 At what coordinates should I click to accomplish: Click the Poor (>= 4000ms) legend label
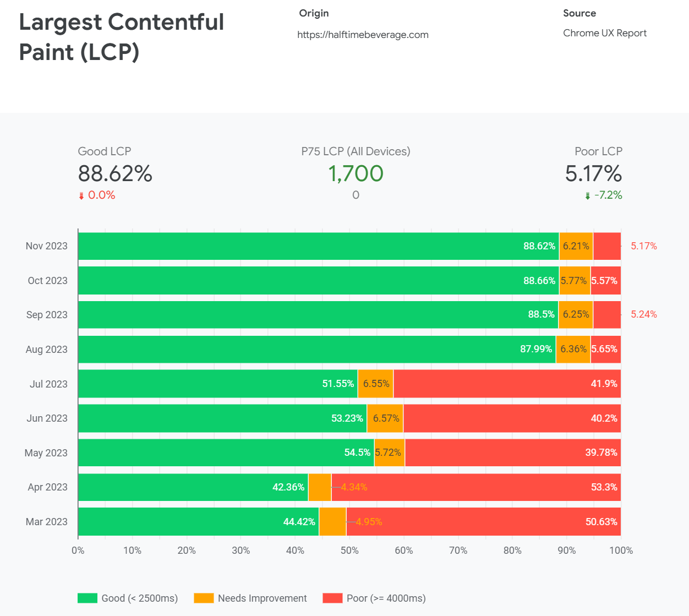coord(386,598)
